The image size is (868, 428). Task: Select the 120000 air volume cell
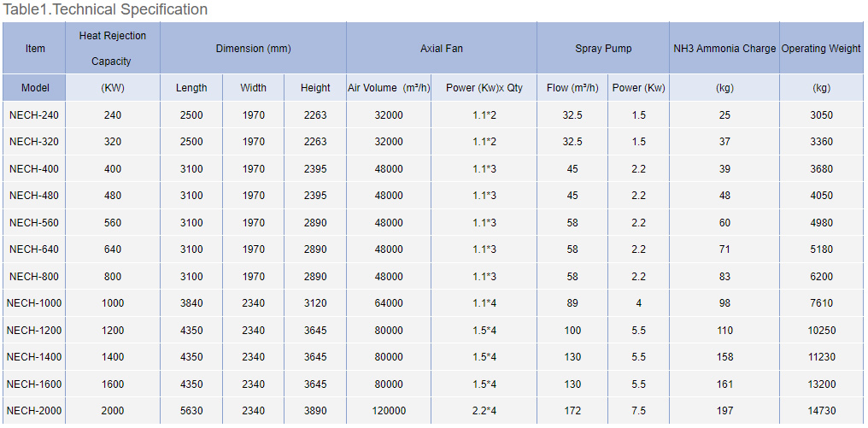click(x=389, y=411)
